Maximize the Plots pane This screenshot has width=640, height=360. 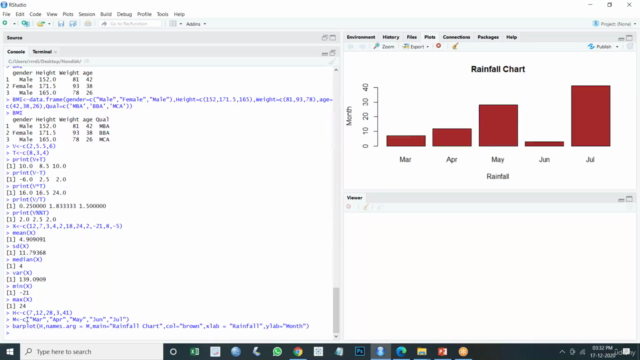click(x=629, y=38)
